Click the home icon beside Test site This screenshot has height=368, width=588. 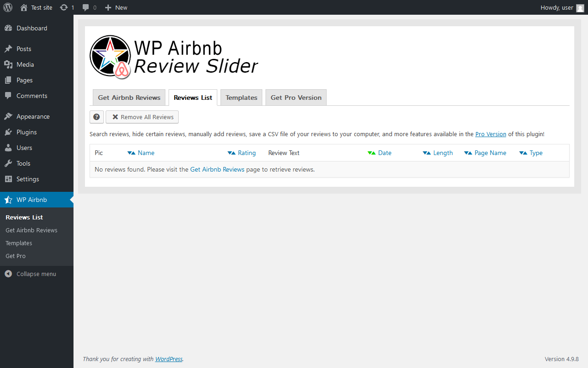click(24, 7)
